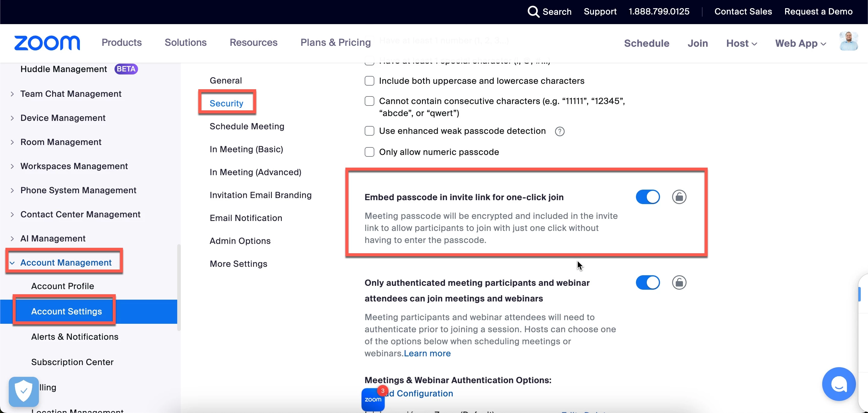Toggle Embed passcode in invite link switch
This screenshot has width=868, height=413.
pyautogui.click(x=648, y=197)
